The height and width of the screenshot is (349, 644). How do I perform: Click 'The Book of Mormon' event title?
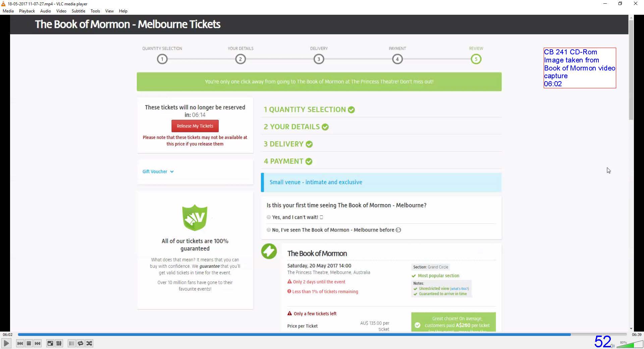pos(317,253)
